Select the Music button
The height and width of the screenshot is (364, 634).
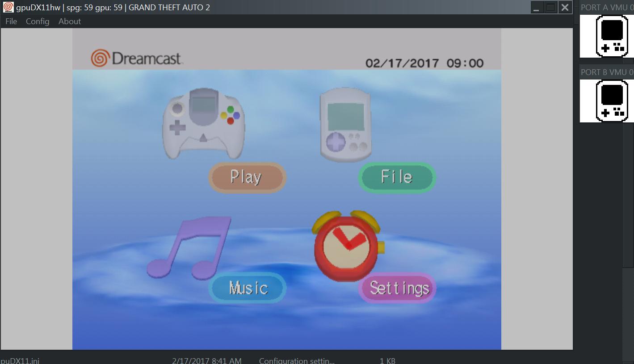pyautogui.click(x=248, y=288)
